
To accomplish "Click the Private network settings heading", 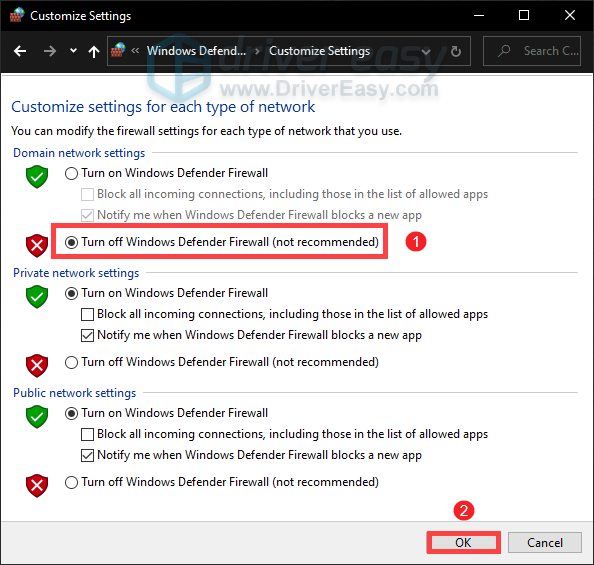I will (x=76, y=273).
